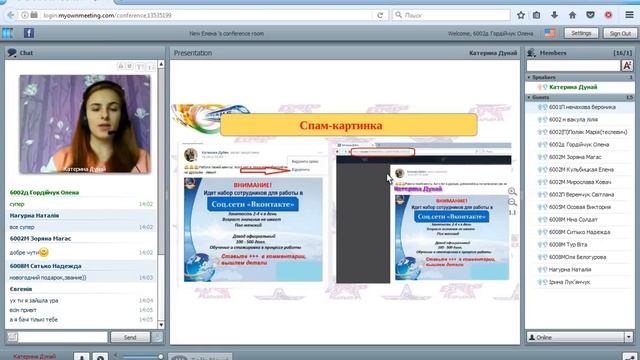
Task: Select guest 6002М Мирослава Ковач
Action: [580, 182]
